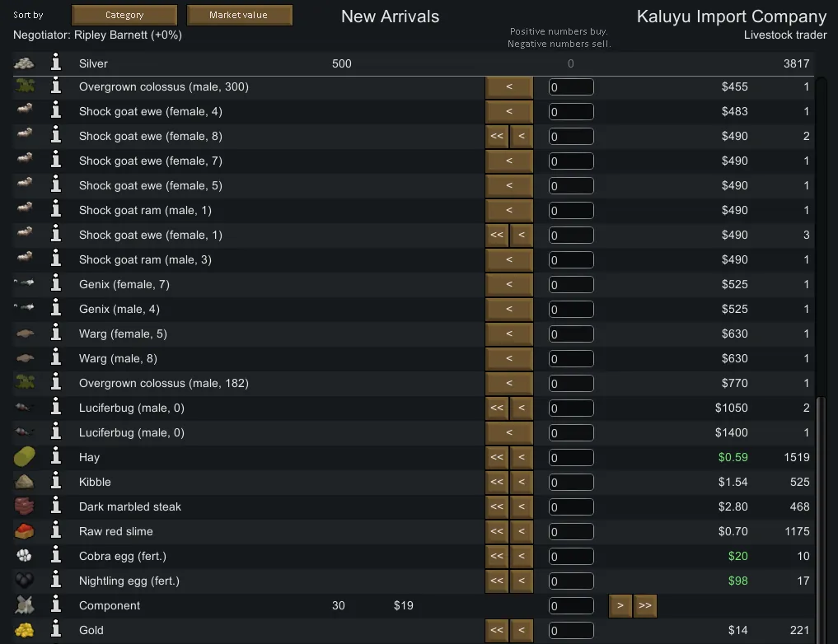Screen dimensions: 838x644
Task: Sell one Component with single arrow
Action: [620, 605]
